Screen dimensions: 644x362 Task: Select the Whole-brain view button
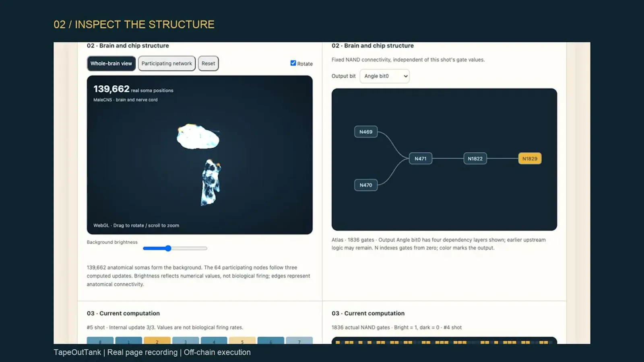[x=111, y=64]
